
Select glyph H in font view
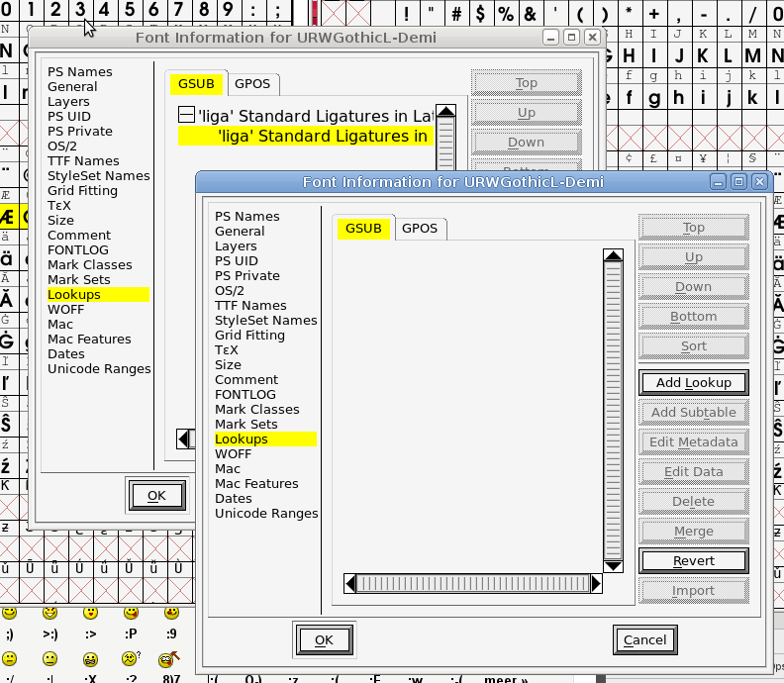629,55
